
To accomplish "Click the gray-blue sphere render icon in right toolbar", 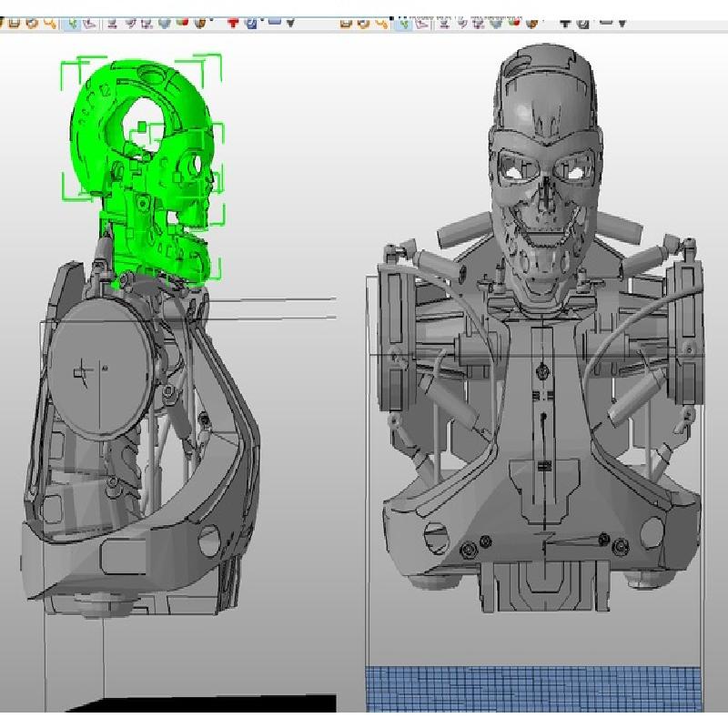I will pos(496,25).
